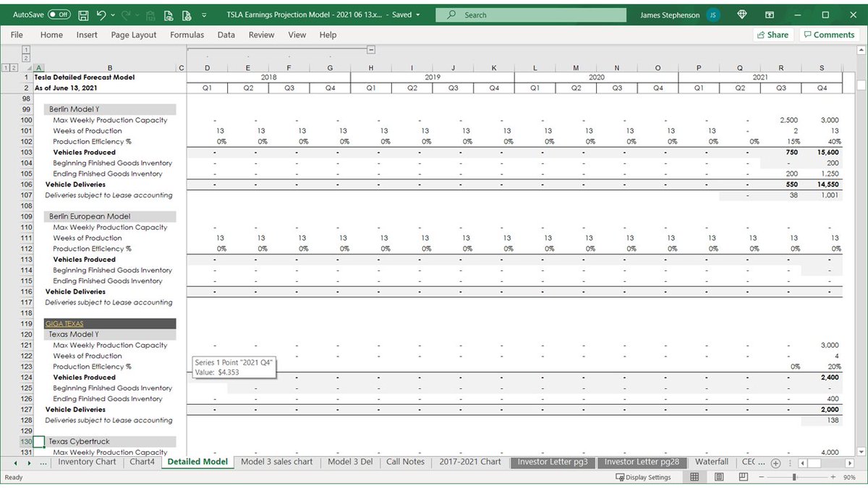Switch to the Waterfall sheet
This screenshot has width=868, height=488.
[712, 462]
